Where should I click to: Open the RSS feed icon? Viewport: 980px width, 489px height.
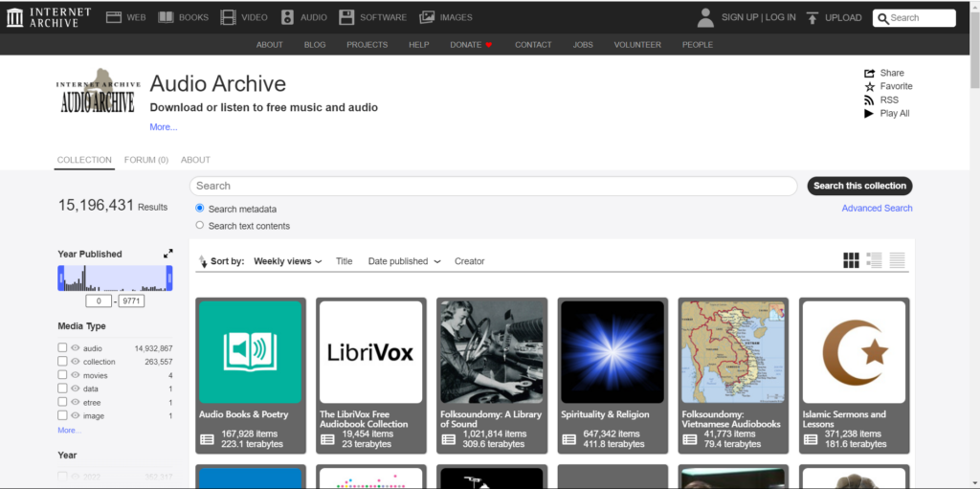point(869,100)
